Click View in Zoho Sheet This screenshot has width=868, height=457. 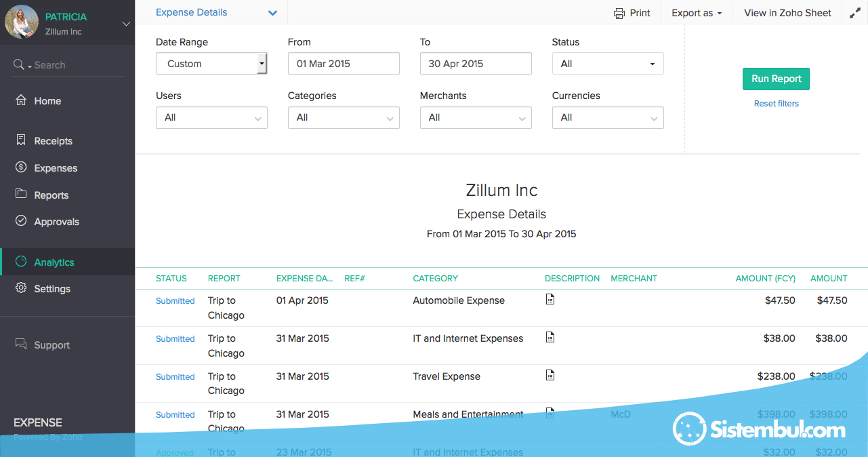[787, 13]
